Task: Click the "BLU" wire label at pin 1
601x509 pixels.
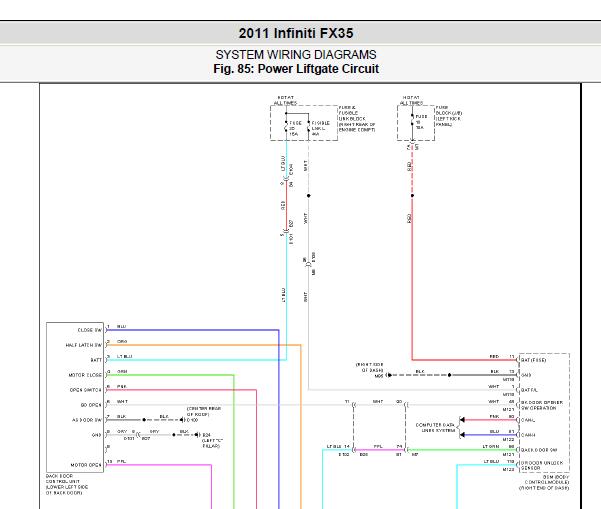Action: [x=121, y=327]
